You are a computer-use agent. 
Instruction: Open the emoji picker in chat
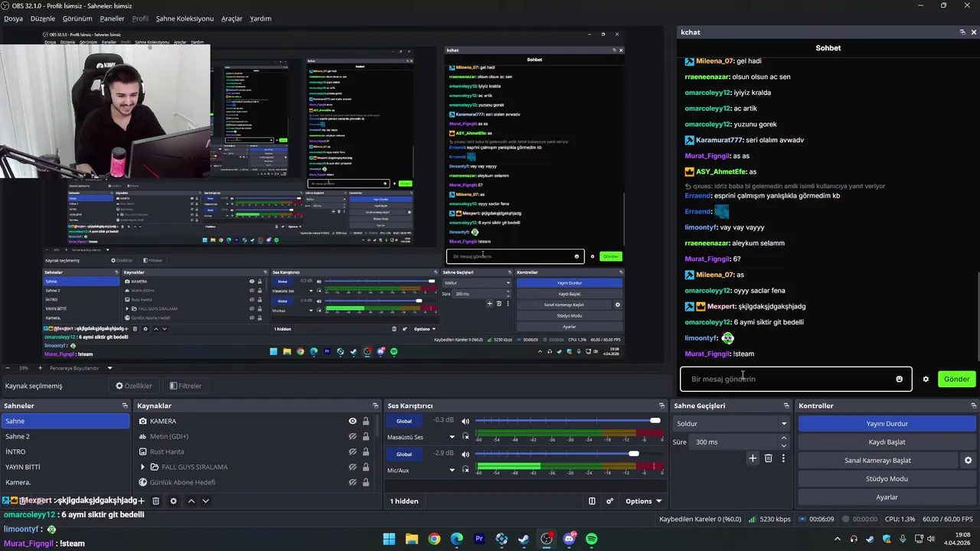pyautogui.click(x=899, y=379)
